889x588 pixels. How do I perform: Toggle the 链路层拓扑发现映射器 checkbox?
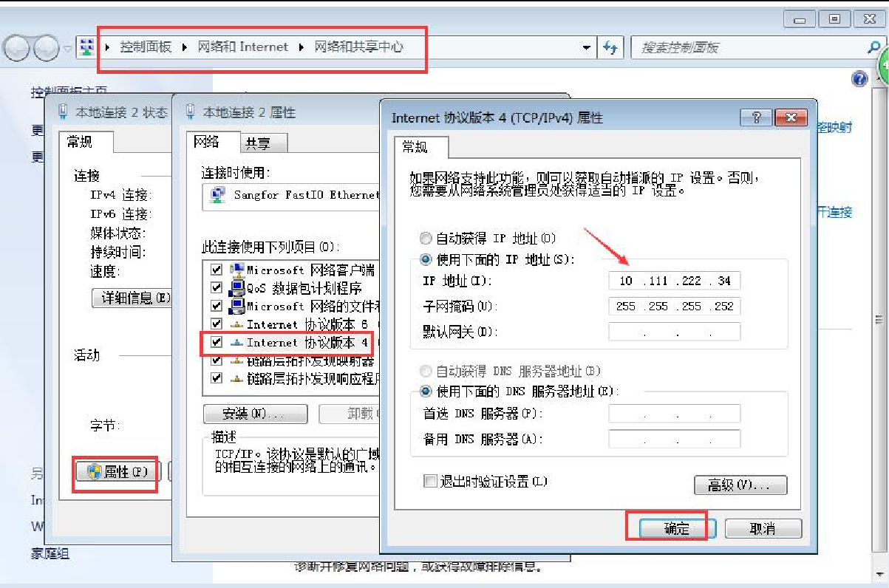point(217,360)
